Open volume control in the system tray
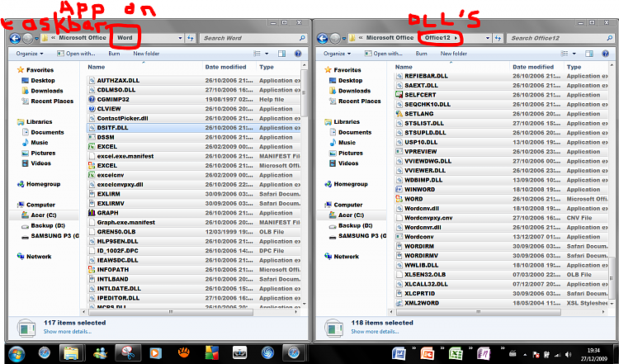Image resolution: width=619 pixels, height=364 pixels. pos(569,355)
